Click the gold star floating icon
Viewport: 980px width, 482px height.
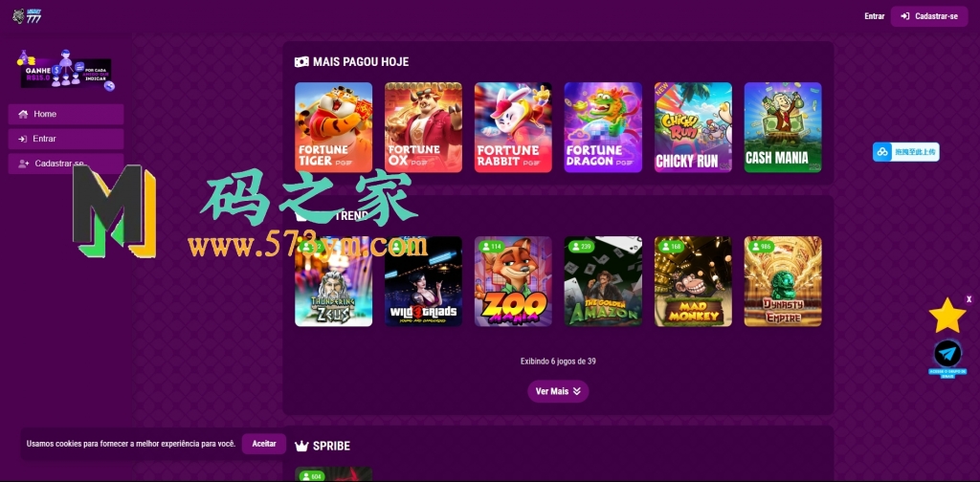pos(947,316)
